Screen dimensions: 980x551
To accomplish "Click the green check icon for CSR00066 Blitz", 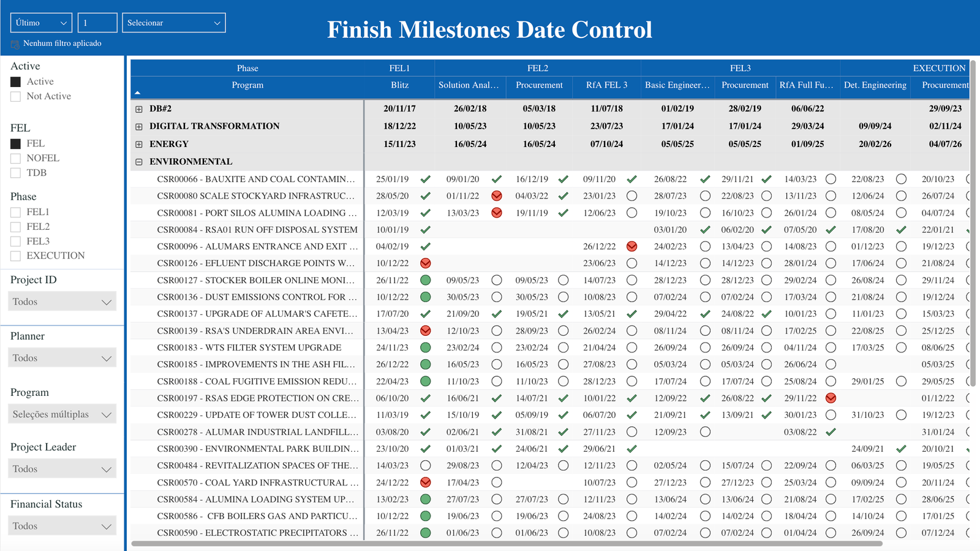I will 425,180.
